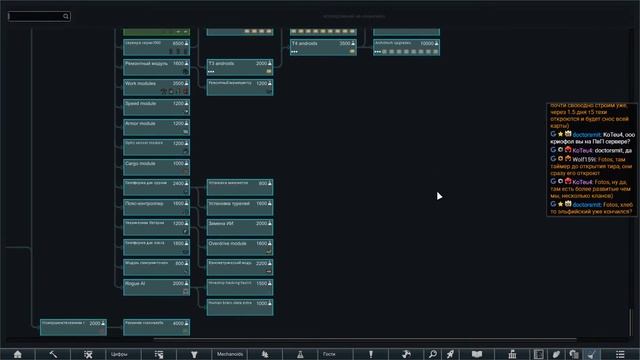Open the Гости tab
This screenshot has width=640, height=360.
pyautogui.click(x=335, y=354)
